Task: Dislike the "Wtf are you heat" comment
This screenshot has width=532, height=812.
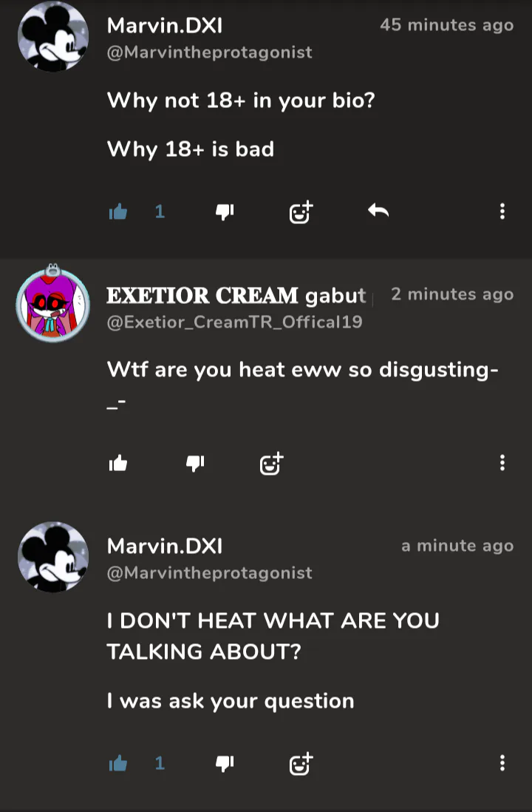Action: [195, 464]
